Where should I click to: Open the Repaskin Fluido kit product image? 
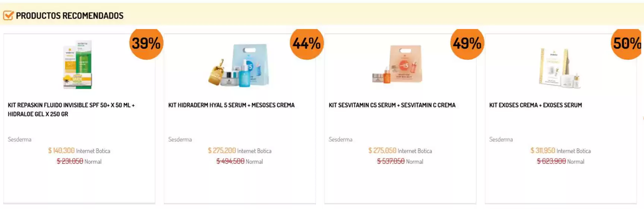pyautogui.click(x=78, y=65)
